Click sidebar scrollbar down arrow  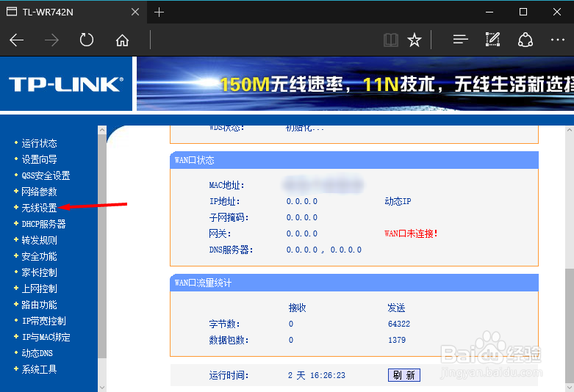point(102,387)
